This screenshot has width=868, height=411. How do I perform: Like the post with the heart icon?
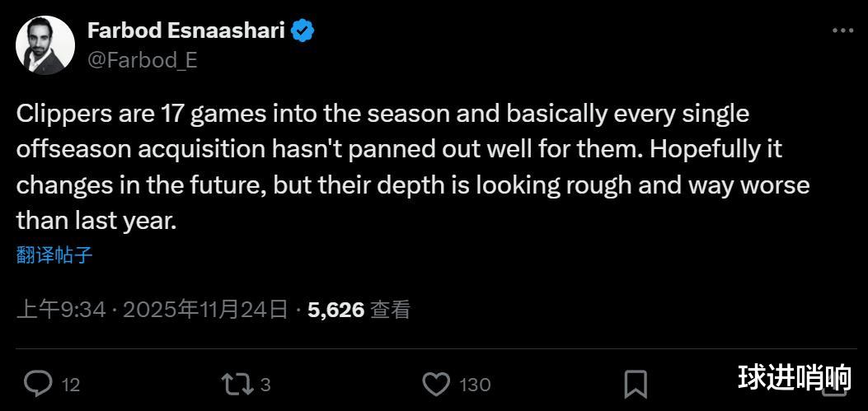(436, 384)
